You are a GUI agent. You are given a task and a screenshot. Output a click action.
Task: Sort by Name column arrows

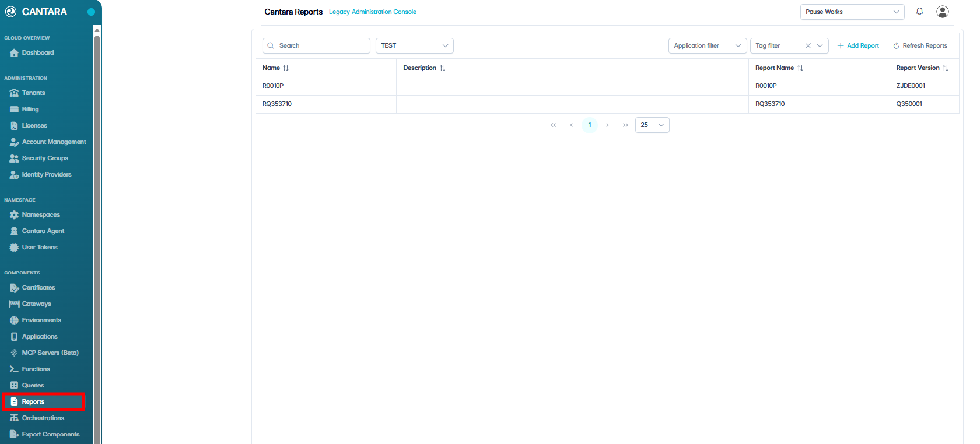click(286, 68)
